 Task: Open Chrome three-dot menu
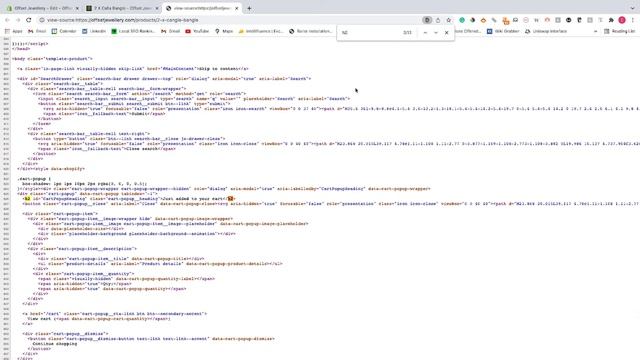[633, 20]
